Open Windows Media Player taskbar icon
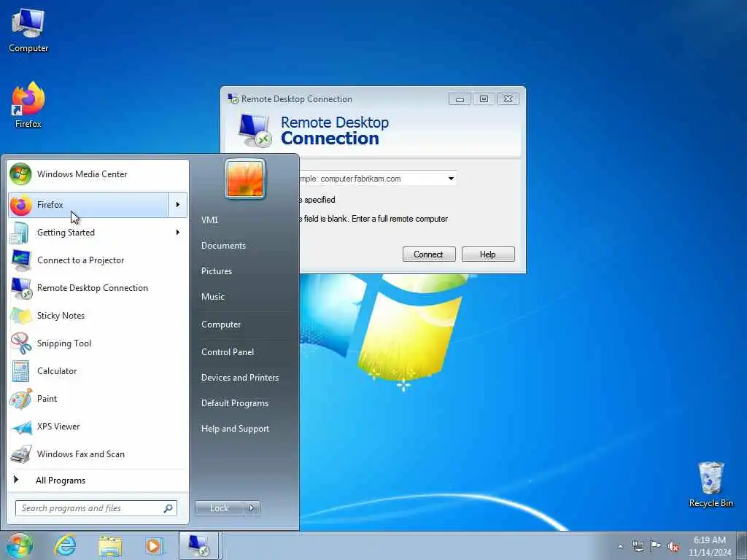747x560 pixels. click(155, 546)
